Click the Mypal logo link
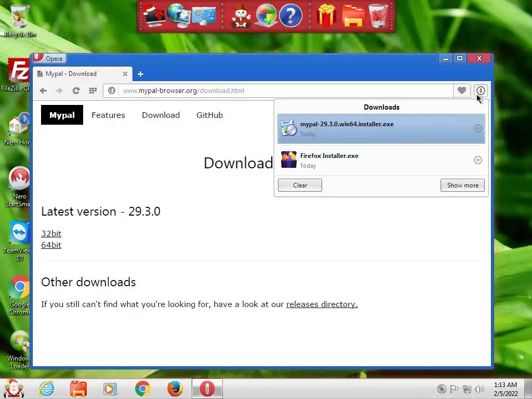 click(x=62, y=115)
